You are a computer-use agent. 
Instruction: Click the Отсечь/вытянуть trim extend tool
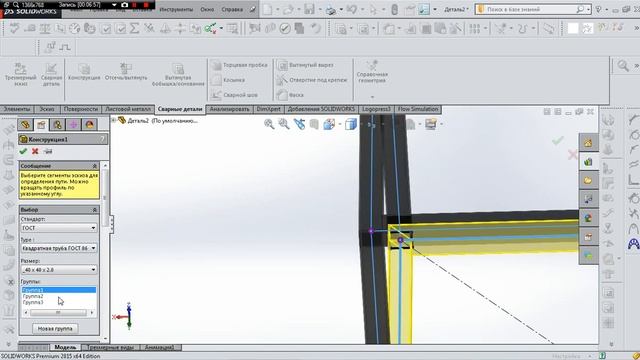126,72
